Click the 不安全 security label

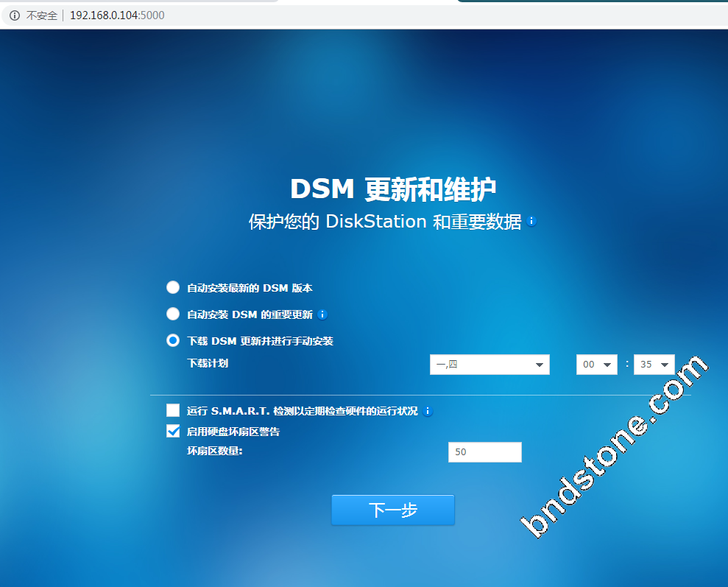(x=42, y=15)
